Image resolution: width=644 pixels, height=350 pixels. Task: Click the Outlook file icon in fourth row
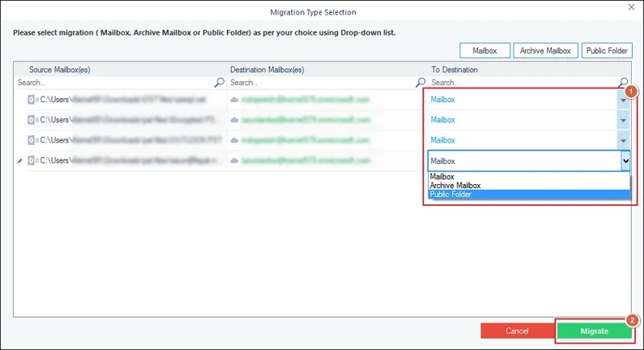tap(31, 160)
